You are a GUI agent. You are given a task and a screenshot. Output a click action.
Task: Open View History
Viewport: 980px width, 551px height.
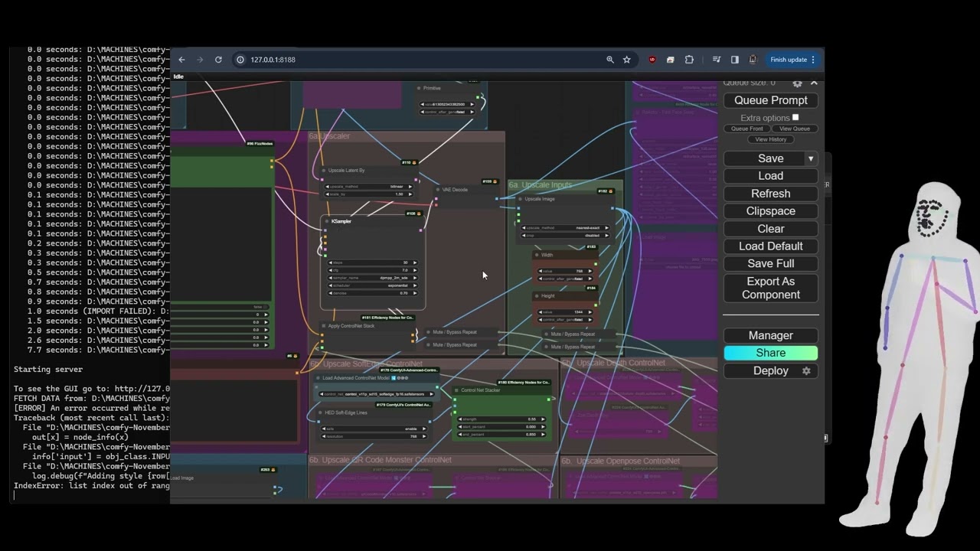pyautogui.click(x=771, y=139)
